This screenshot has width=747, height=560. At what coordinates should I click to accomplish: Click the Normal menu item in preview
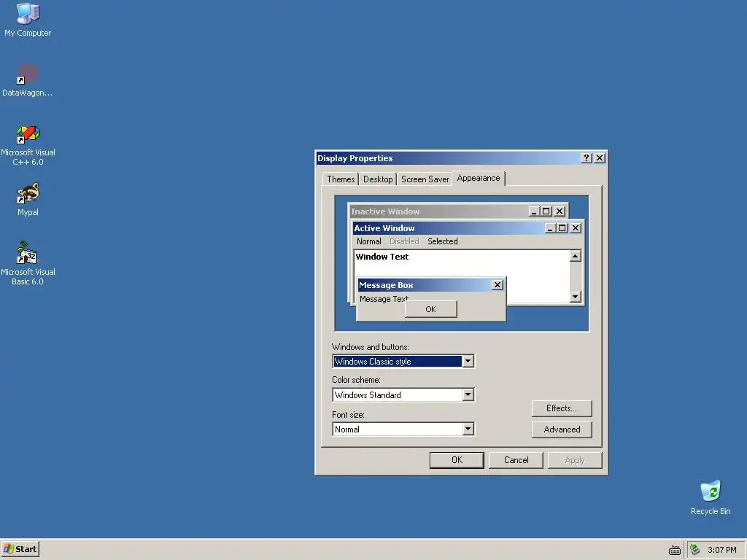coord(368,241)
